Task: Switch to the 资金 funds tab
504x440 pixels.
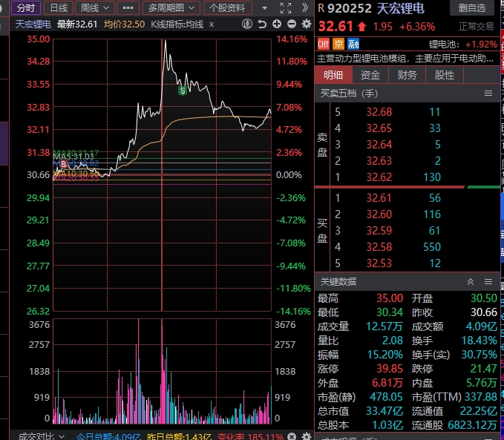Action: pos(370,75)
